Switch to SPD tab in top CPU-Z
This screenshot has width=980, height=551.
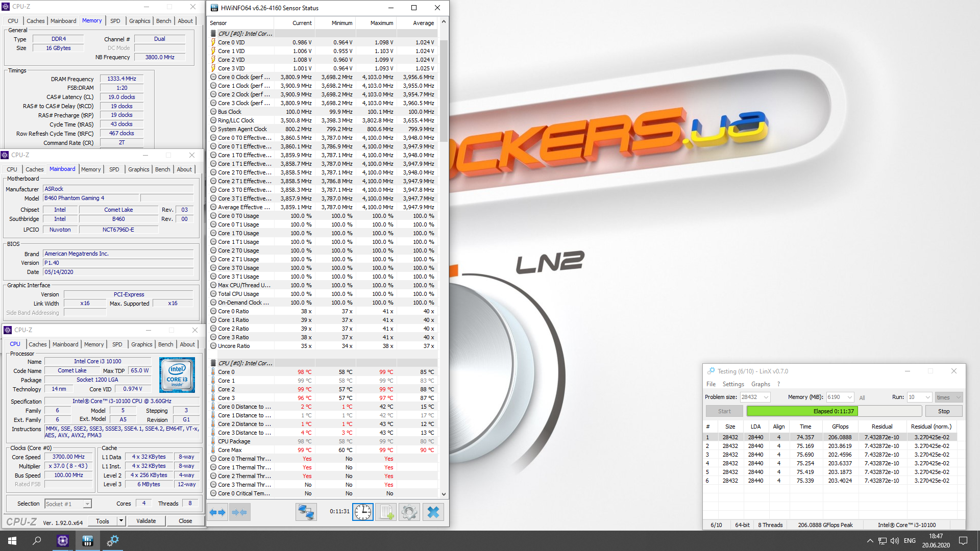pyautogui.click(x=115, y=21)
